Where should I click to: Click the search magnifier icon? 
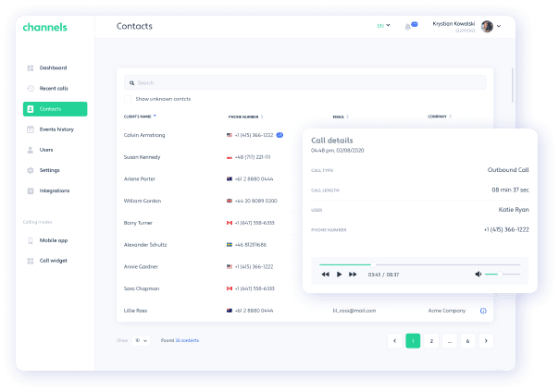132,83
